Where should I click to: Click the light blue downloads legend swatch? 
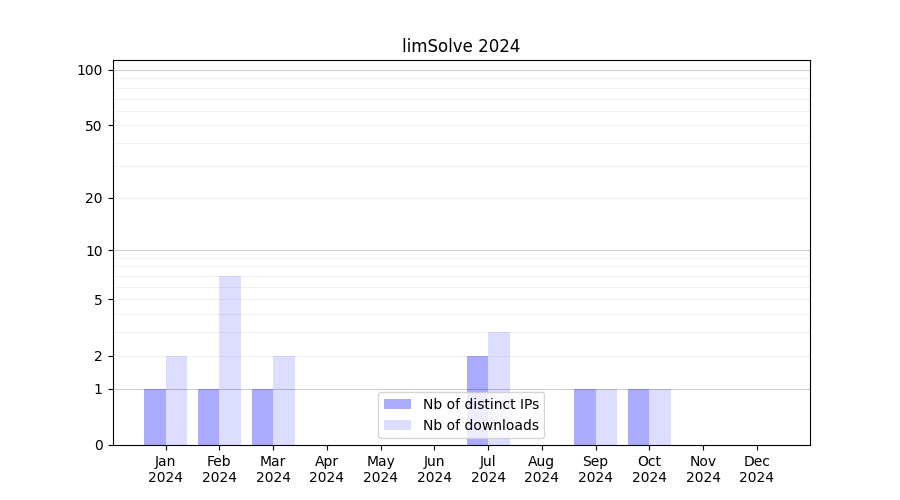tap(397, 425)
